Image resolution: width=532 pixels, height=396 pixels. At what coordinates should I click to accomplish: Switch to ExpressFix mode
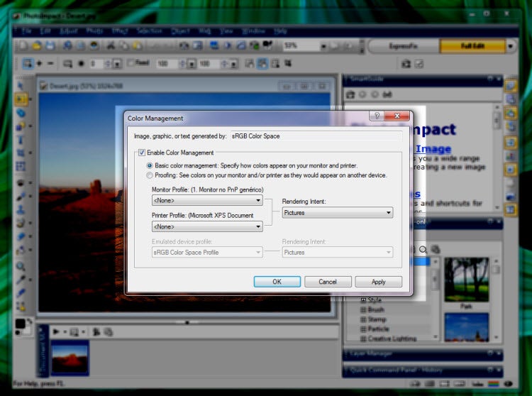pyautogui.click(x=404, y=46)
